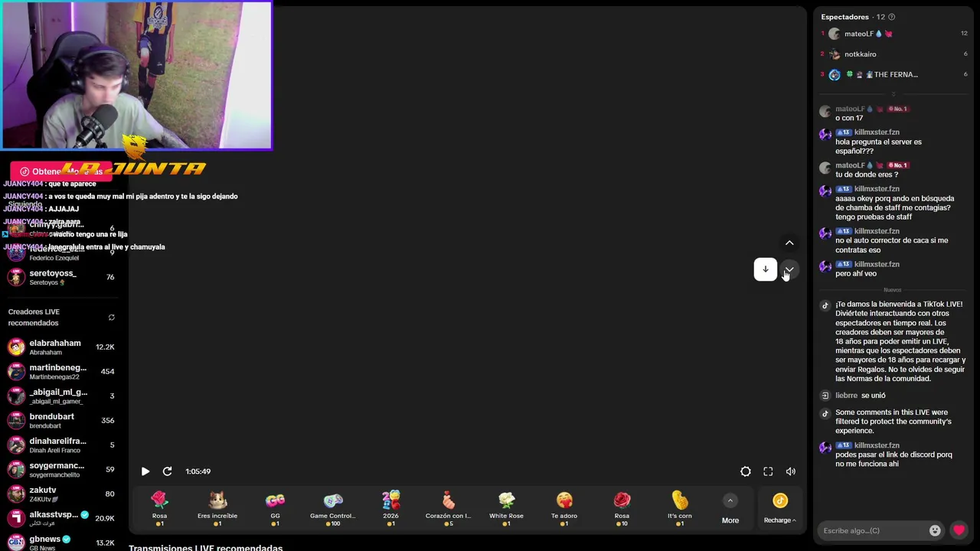
Task: Collapse the top viewers divider handle
Action: point(893,94)
